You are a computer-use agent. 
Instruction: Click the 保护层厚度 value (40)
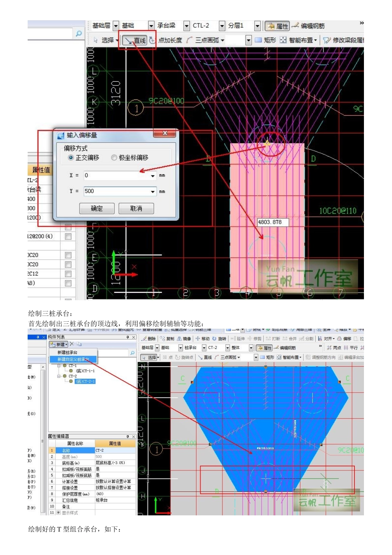(x=115, y=494)
